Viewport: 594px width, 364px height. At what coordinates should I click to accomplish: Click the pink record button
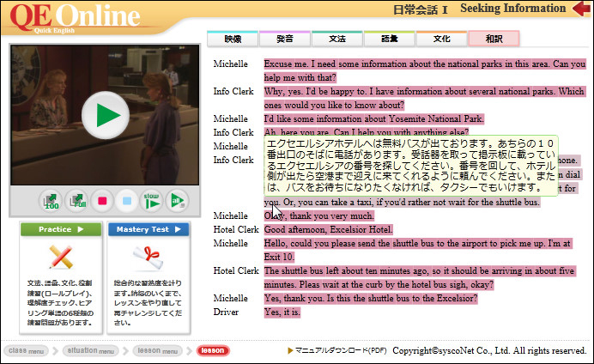tap(102, 201)
